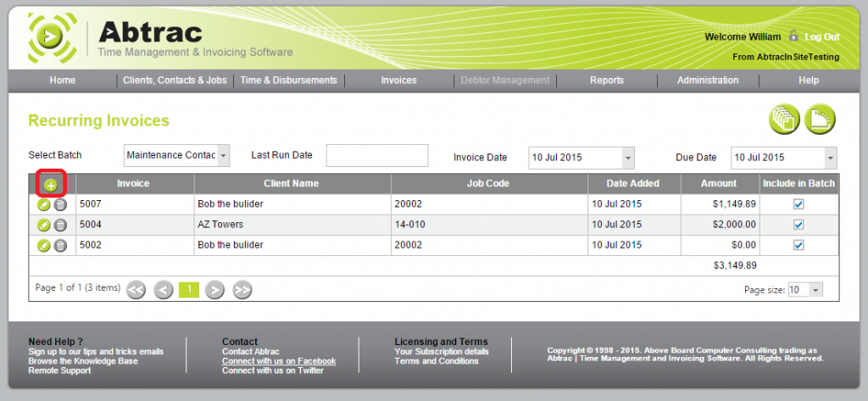Viewport: 868px width, 401px height.
Task: Click the Contact Abtrac link
Action: coord(251,352)
